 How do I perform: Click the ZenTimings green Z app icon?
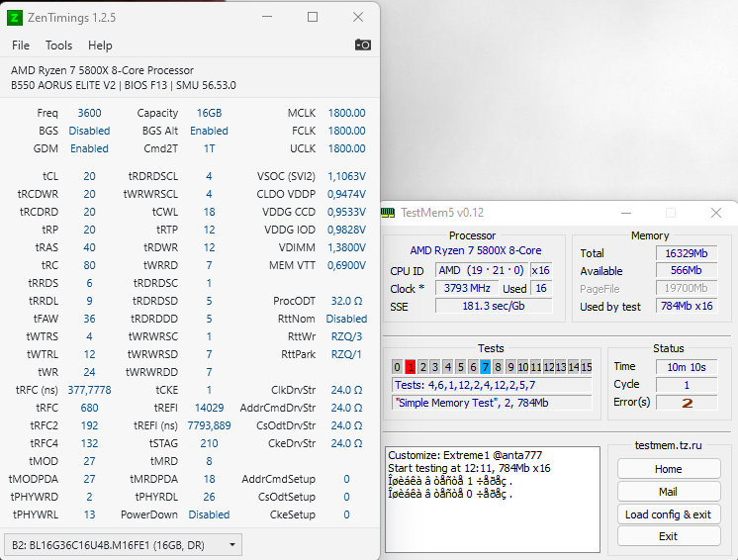pyautogui.click(x=15, y=18)
